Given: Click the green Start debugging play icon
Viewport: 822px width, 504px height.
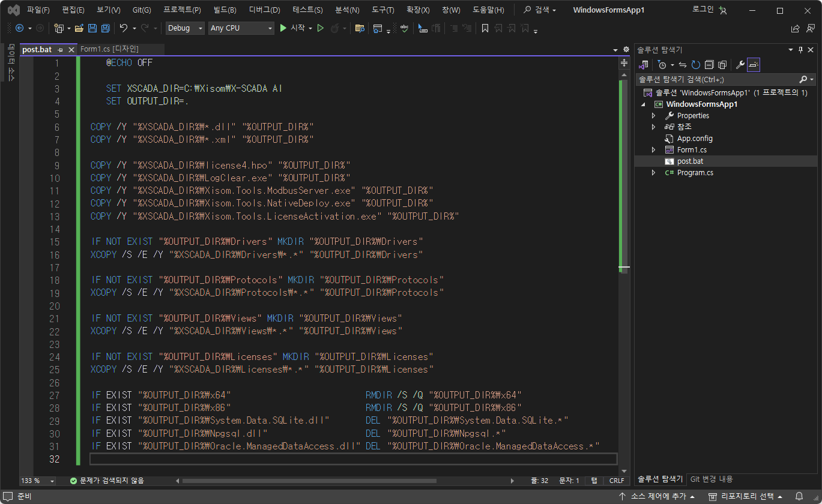Looking at the screenshot, I should click(283, 28).
